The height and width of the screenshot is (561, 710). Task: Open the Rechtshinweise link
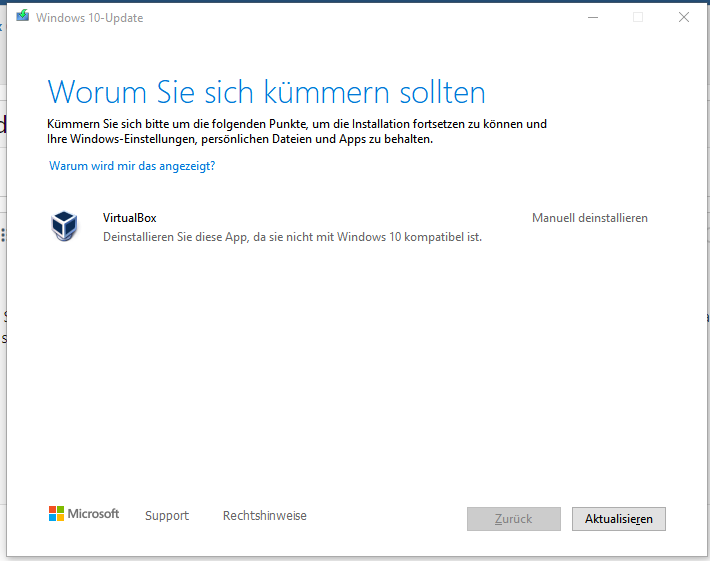pyautogui.click(x=264, y=515)
